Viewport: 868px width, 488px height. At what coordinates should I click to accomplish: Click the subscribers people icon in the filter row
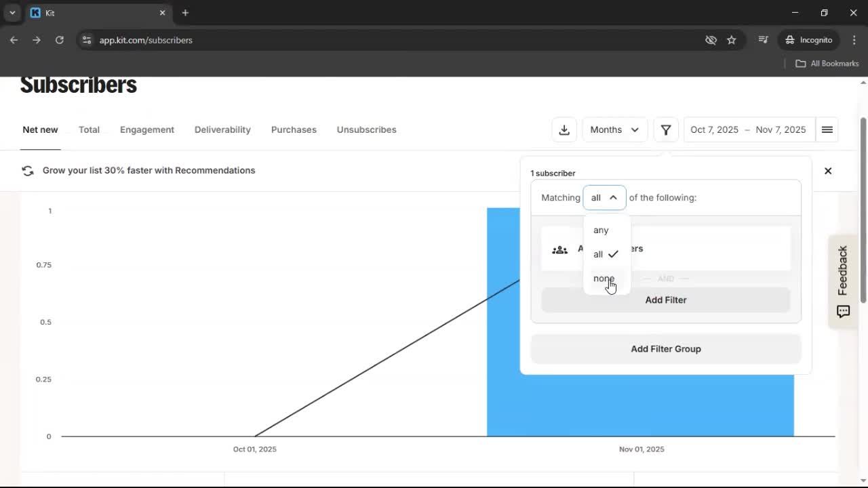tap(559, 249)
